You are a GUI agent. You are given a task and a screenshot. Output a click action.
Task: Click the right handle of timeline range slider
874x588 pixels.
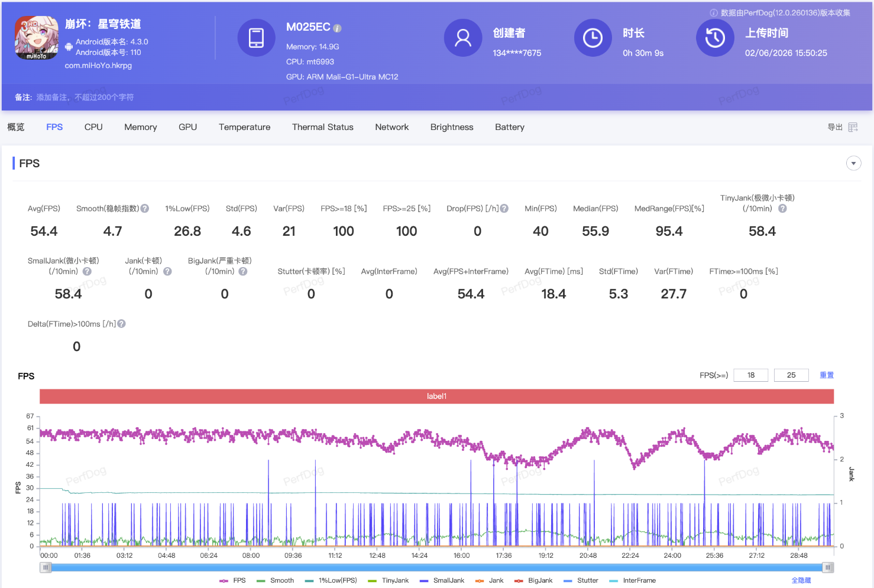(x=828, y=567)
